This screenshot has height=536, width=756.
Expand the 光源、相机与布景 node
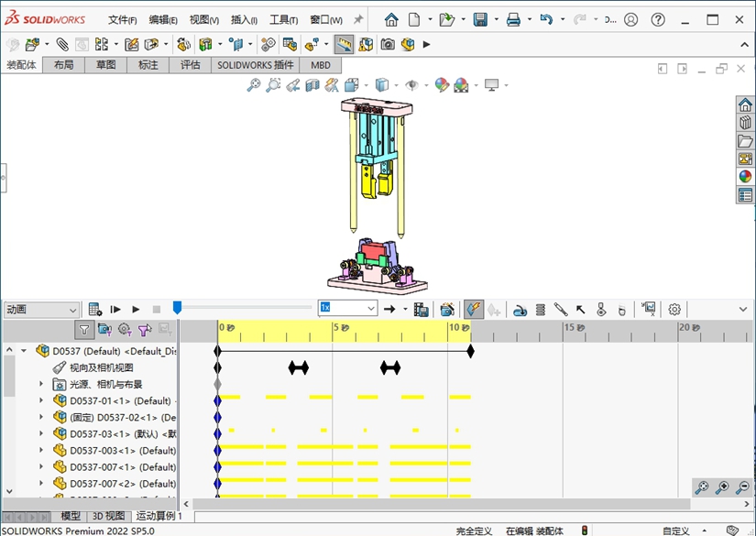tap(41, 384)
